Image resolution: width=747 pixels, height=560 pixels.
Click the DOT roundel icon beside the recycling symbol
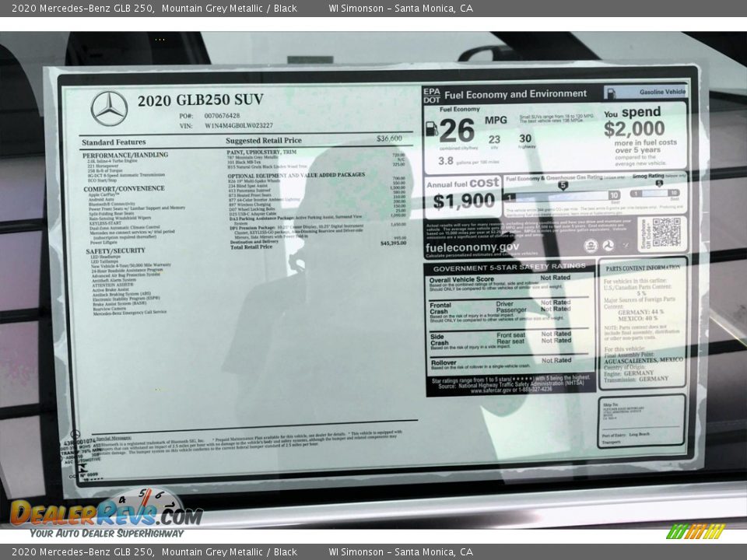click(x=609, y=246)
